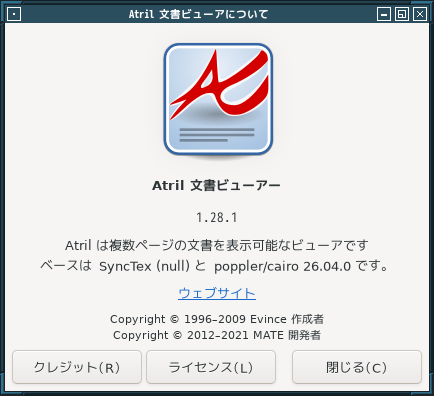Click the SyncTex (null) text
434x396 pixels.
click(x=144, y=266)
